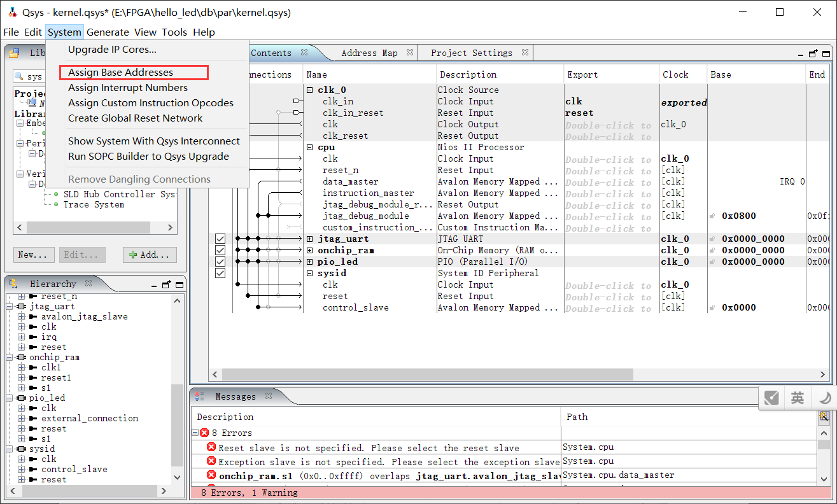Image resolution: width=837 pixels, height=504 pixels.
Task: Select Create Global Reset Network
Action: pyautogui.click(x=136, y=118)
